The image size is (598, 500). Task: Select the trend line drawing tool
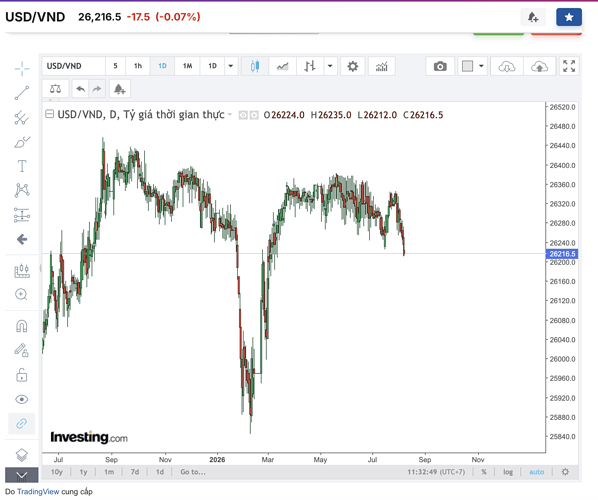[22, 93]
